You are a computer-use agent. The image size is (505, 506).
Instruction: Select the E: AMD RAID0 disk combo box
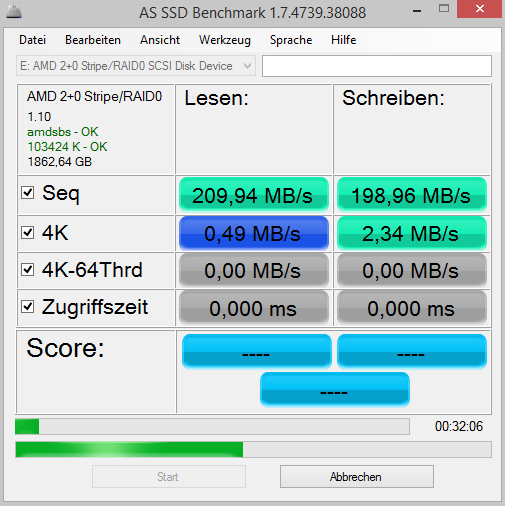tap(136, 66)
